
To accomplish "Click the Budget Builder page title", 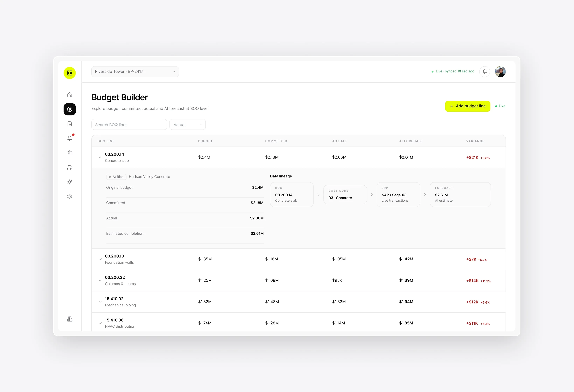I will click(x=120, y=97).
